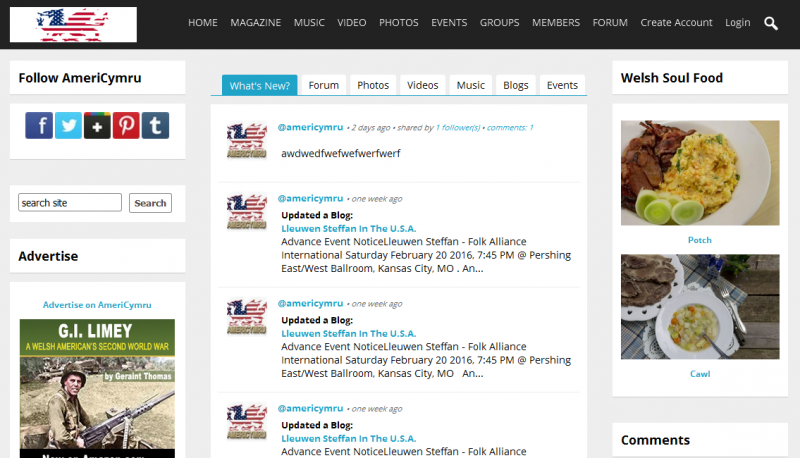This screenshot has height=458, width=800.
Task: Select the Photos tab
Action: 373,85
